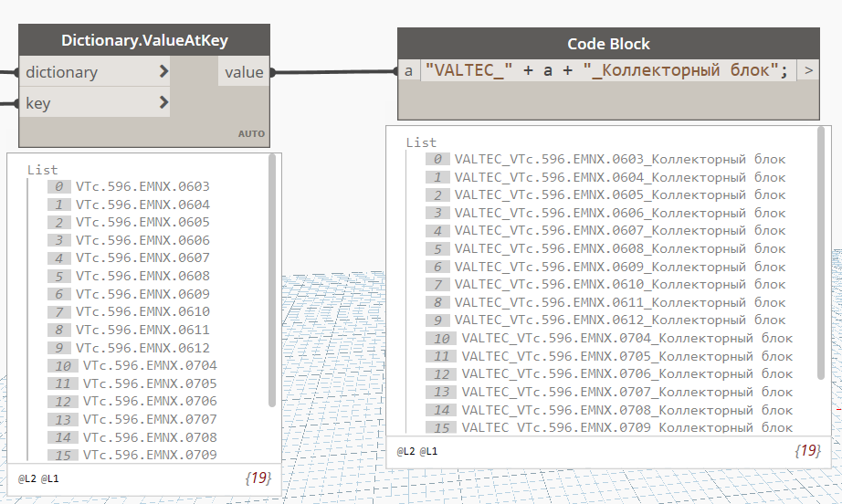
Task: Select item VTc.596.EMNX.0604 in left list
Action: pyautogui.click(x=142, y=205)
